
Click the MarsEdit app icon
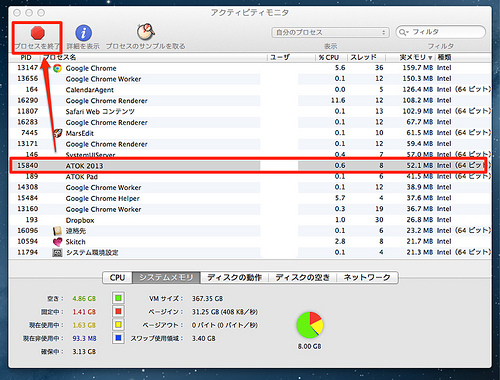tap(57, 133)
